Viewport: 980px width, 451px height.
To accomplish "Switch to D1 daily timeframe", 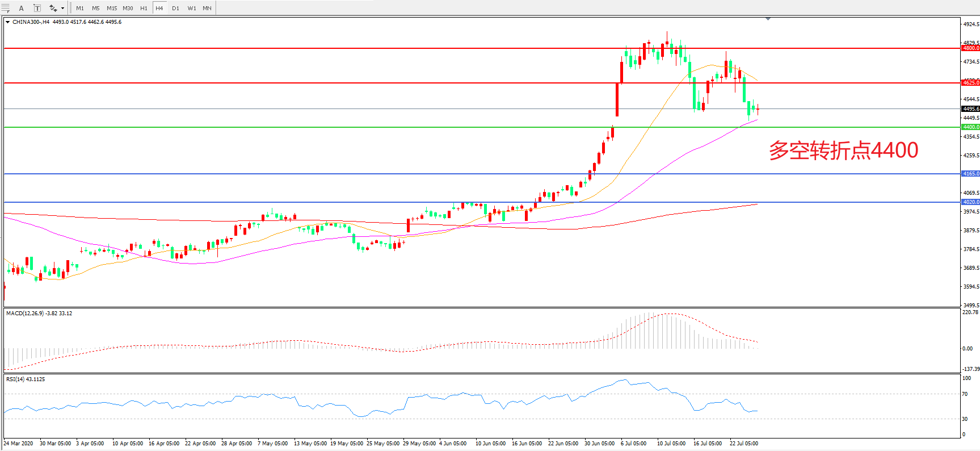I will tap(175, 8).
